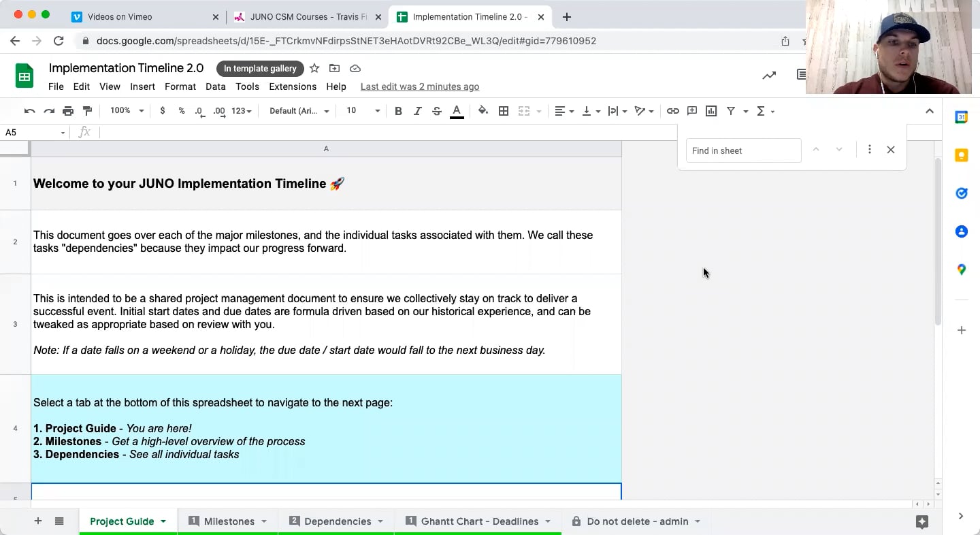Click the Redo icon in toolbar
This screenshot has height=535, width=980.
(x=48, y=111)
